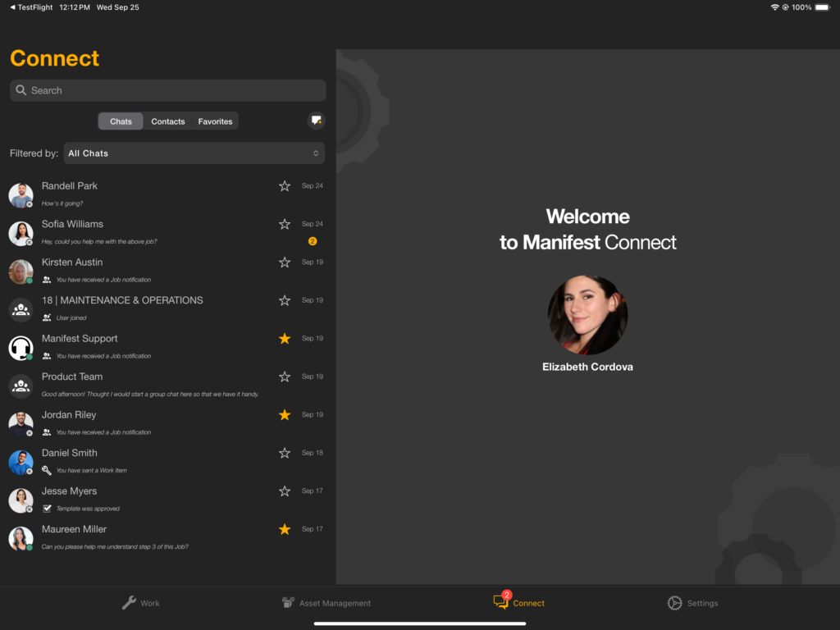Select the Connect tab in bottom bar
Viewport: 840px width, 630px height.
click(x=518, y=601)
